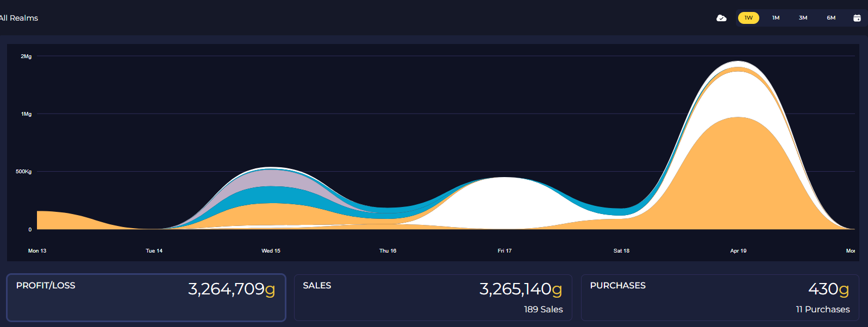Screen dimensions: 868x327
Task: Click the 500Kg y-axis label
Action: [x=24, y=172]
